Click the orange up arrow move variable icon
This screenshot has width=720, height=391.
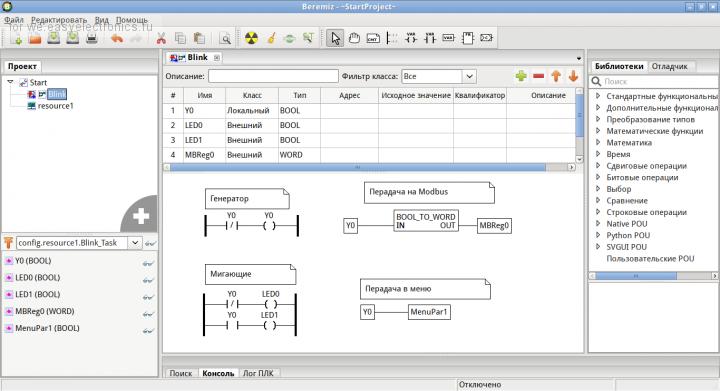pos(556,76)
